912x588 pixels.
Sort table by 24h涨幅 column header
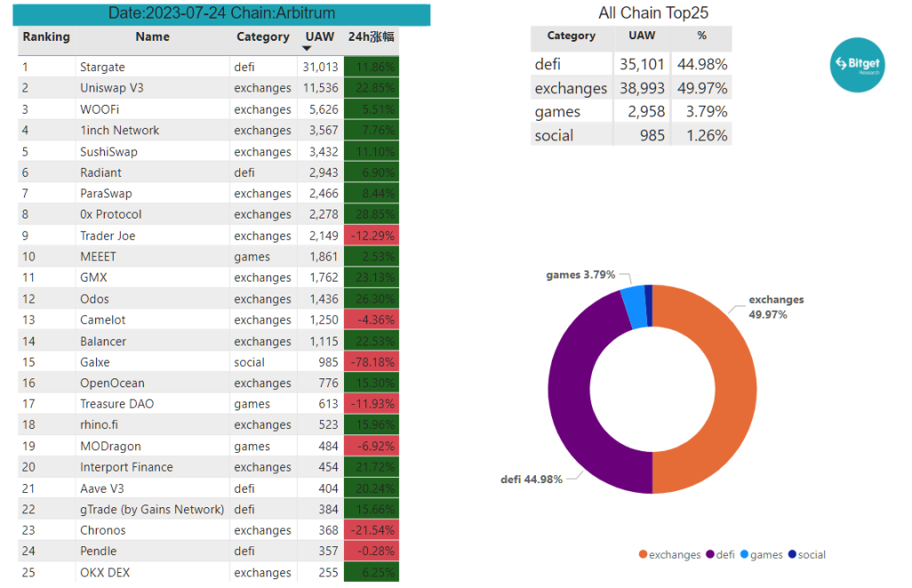pos(371,36)
